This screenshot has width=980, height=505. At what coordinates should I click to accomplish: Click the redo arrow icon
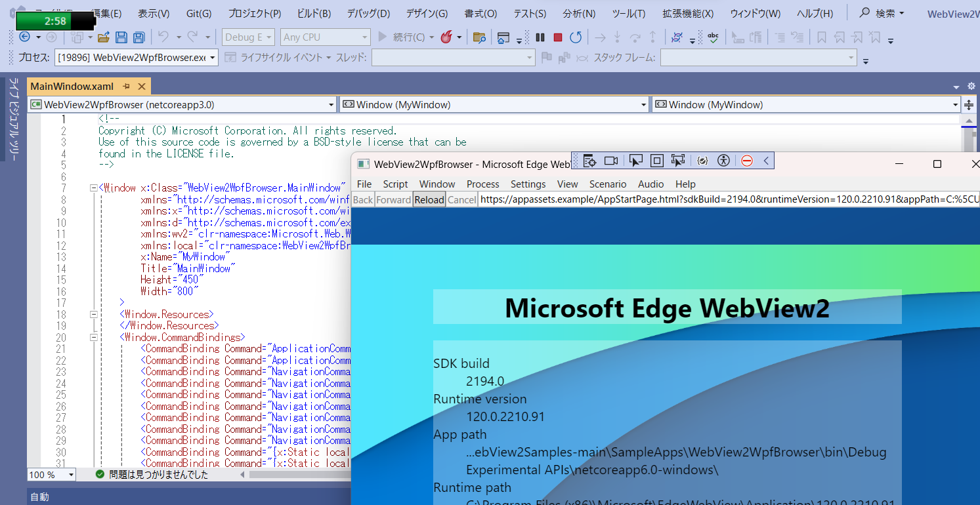pyautogui.click(x=192, y=37)
